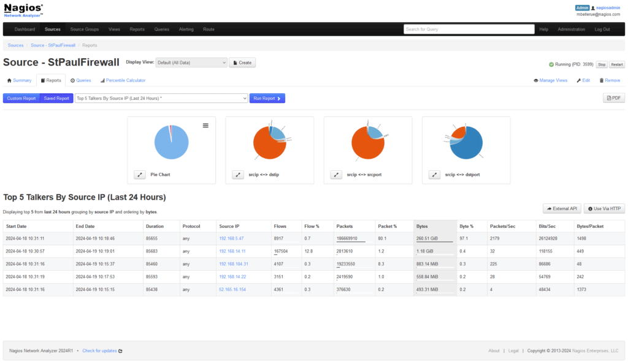Open the saved report selection dropdown
The height and width of the screenshot is (364, 628).
click(x=161, y=98)
